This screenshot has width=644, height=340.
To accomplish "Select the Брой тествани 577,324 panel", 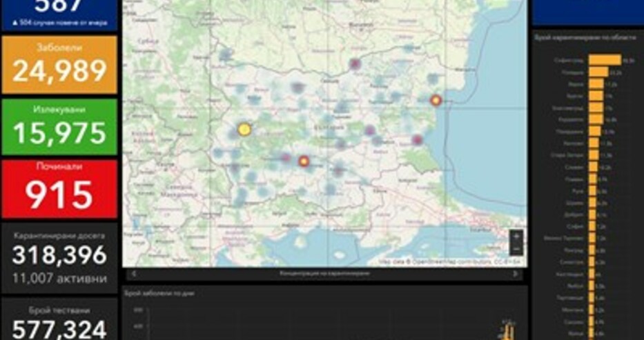I will 59,319.
